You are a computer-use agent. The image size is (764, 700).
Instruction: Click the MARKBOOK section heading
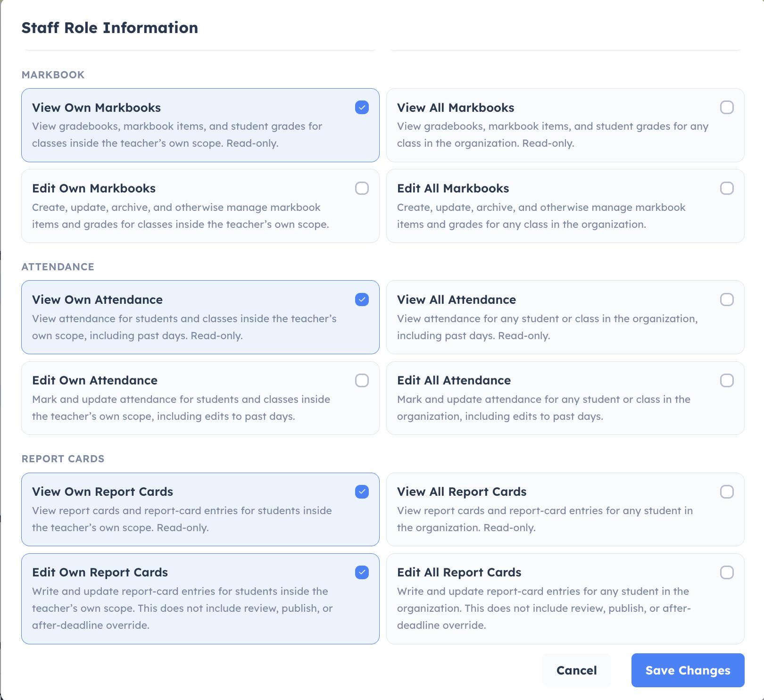(x=53, y=75)
